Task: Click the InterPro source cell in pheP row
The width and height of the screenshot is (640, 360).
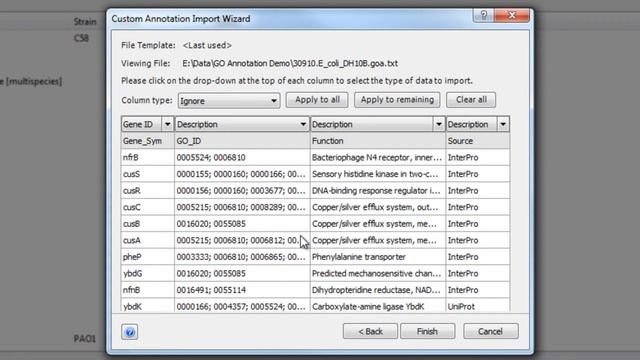Action: 478,257
